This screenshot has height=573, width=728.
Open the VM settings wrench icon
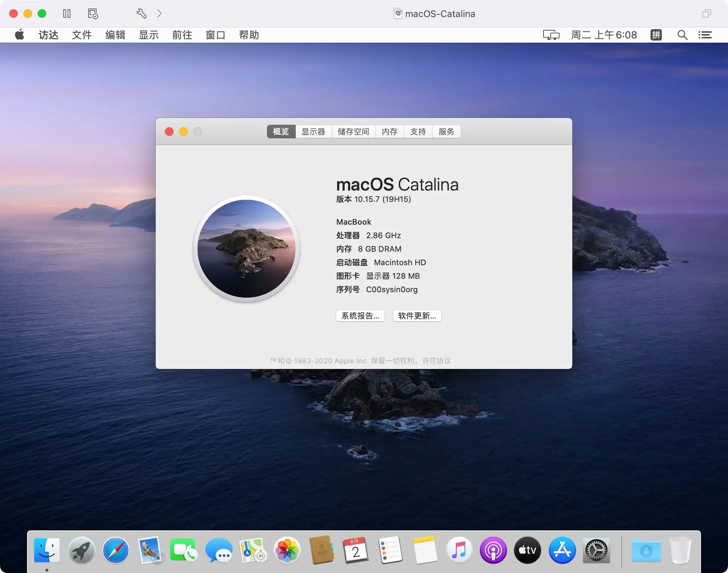click(141, 14)
